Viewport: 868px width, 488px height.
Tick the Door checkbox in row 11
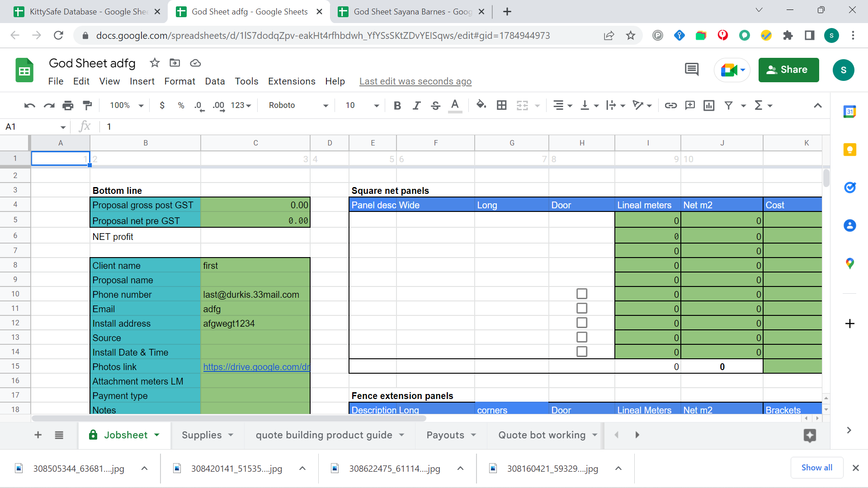pyautogui.click(x=582, y=308)
